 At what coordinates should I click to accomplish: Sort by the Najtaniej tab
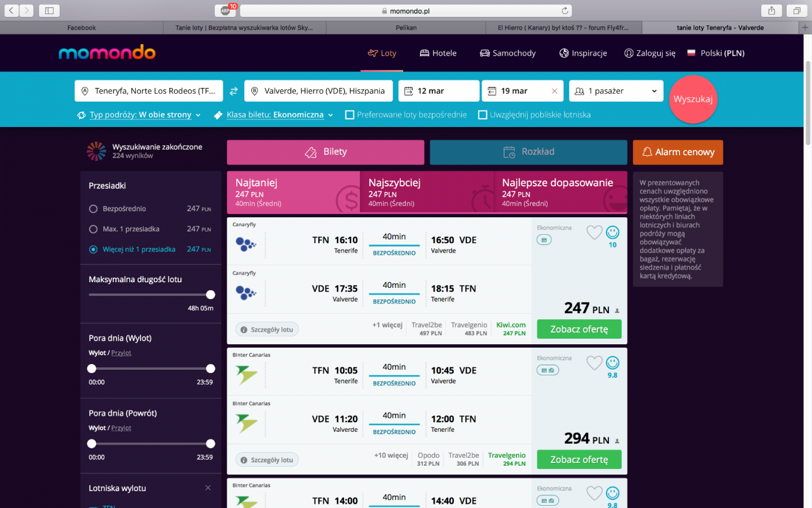click(x=293, y=192)
